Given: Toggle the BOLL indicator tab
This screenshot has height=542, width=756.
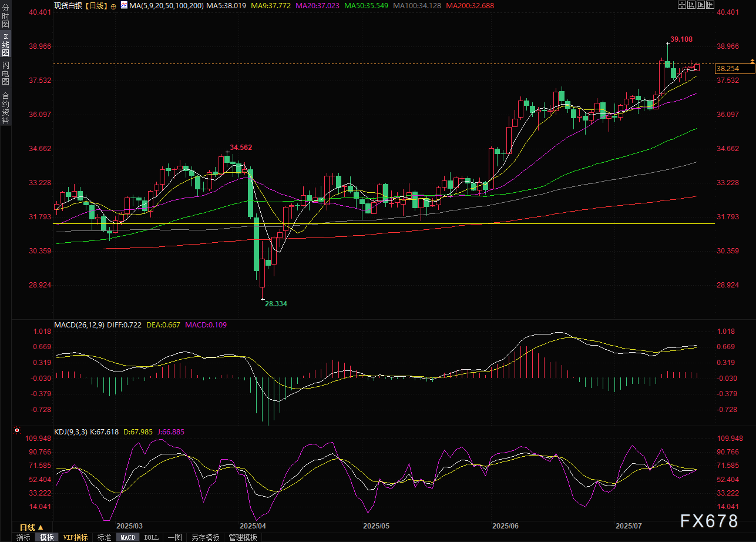Looking at the screenshot, I should pos(152,537).
